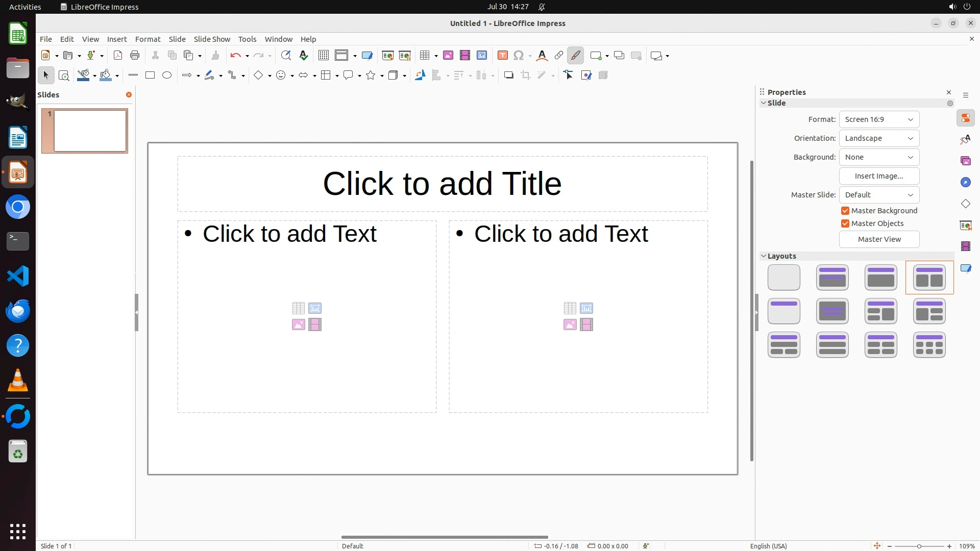The width and height of the screenshot is (980, 551).
Task: Insert a text box from toolbar
Action: 502,56
